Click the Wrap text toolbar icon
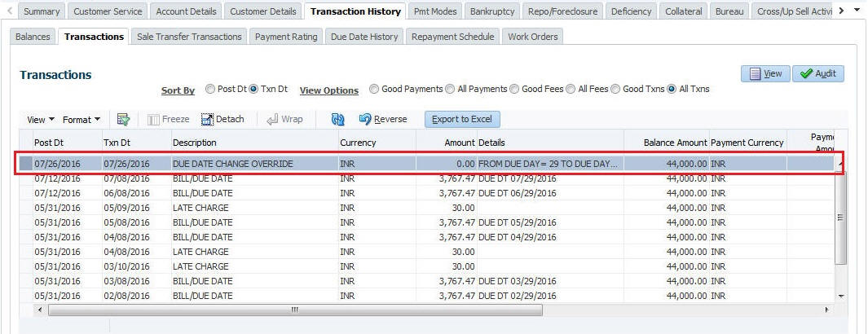Screen dimensions: 868x334 click(272, 119)
